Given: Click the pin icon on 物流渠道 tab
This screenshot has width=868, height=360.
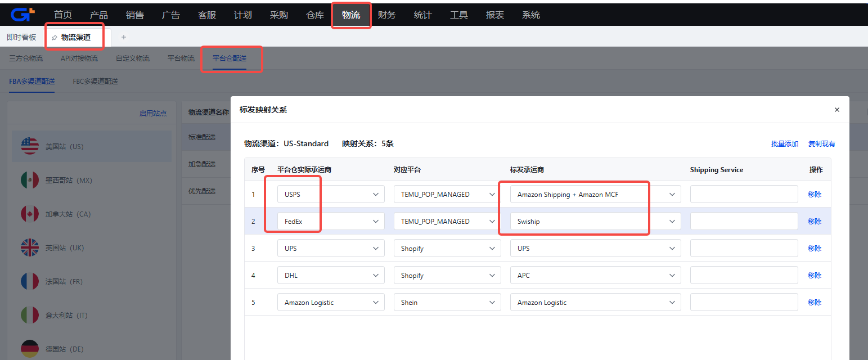Looking at the screenshot, I should pos(54,38).
